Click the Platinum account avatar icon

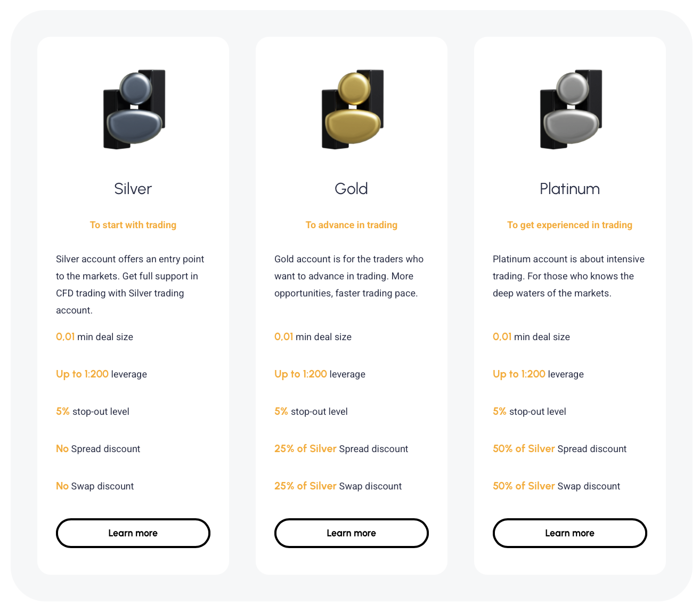pyautogui.click(x=571, y=109)
